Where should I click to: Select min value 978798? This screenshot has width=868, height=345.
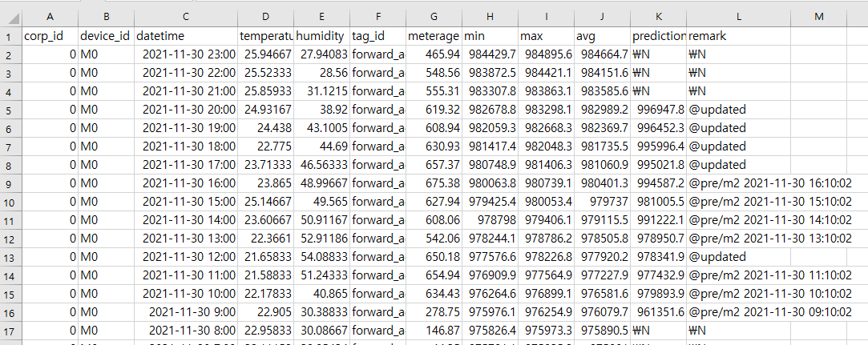490,220
